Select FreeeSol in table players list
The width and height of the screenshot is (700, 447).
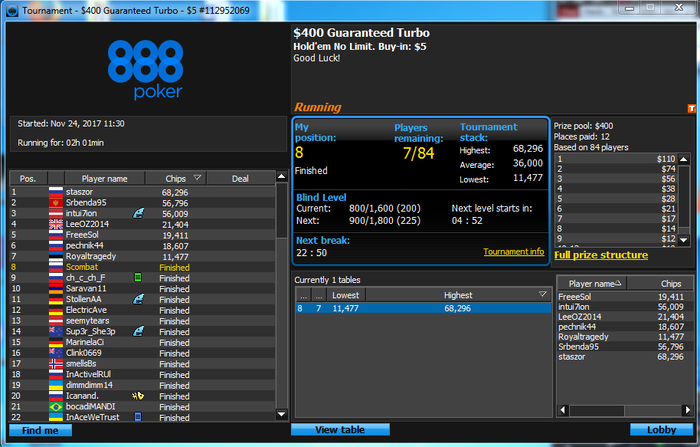click(625, 297)
